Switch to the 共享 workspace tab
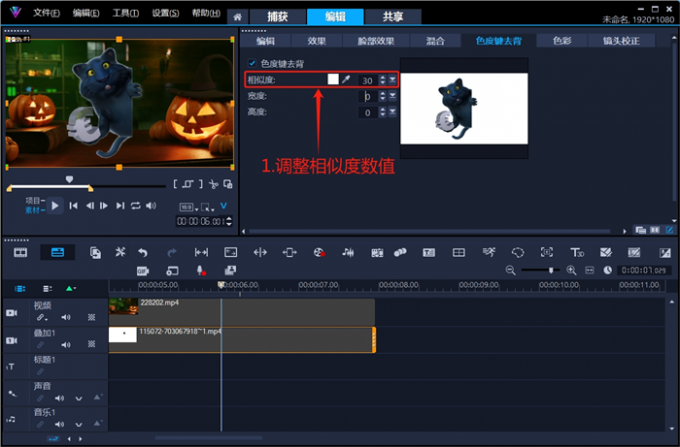Screen dimensions: 680x447 [393, 17]
